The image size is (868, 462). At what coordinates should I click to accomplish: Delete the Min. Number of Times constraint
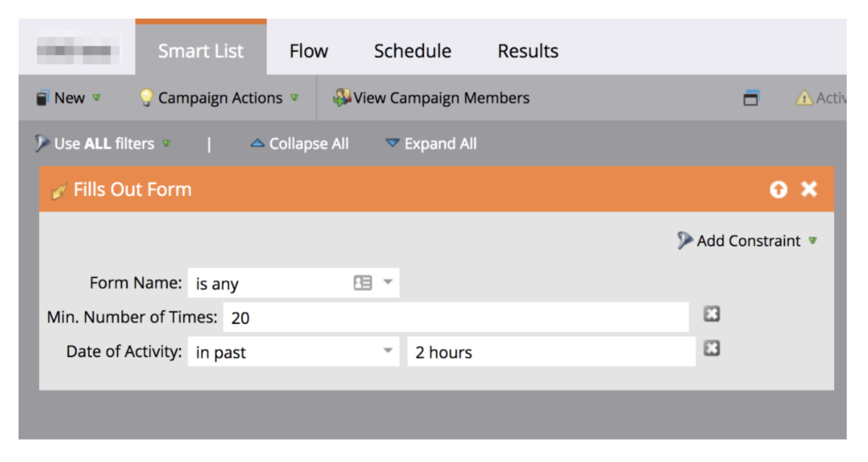coord(712,315)
